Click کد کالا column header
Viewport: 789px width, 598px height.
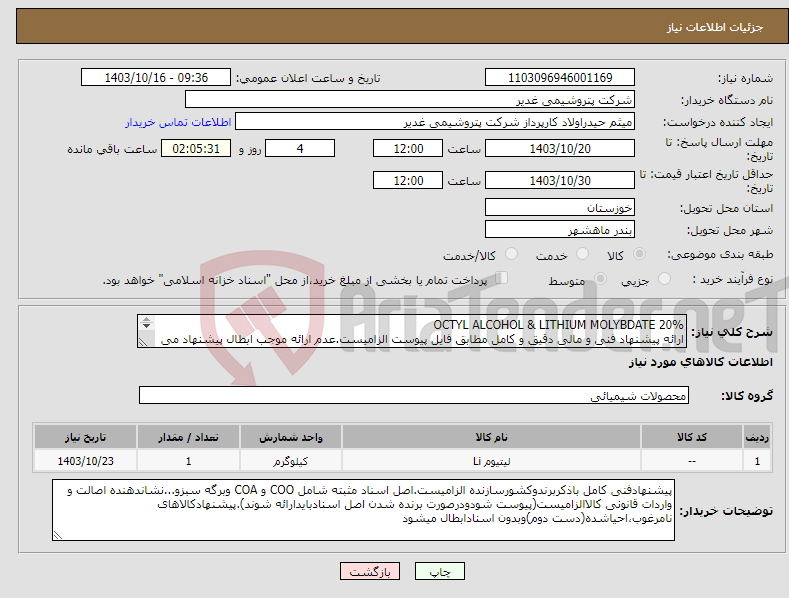click(x=691, y=437)
